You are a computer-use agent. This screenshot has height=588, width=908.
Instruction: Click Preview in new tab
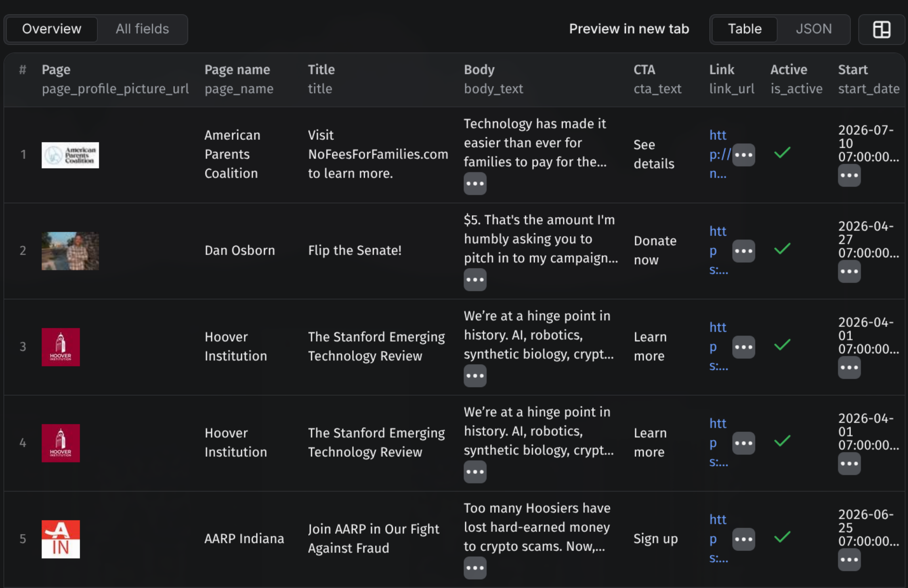(629, 29)
